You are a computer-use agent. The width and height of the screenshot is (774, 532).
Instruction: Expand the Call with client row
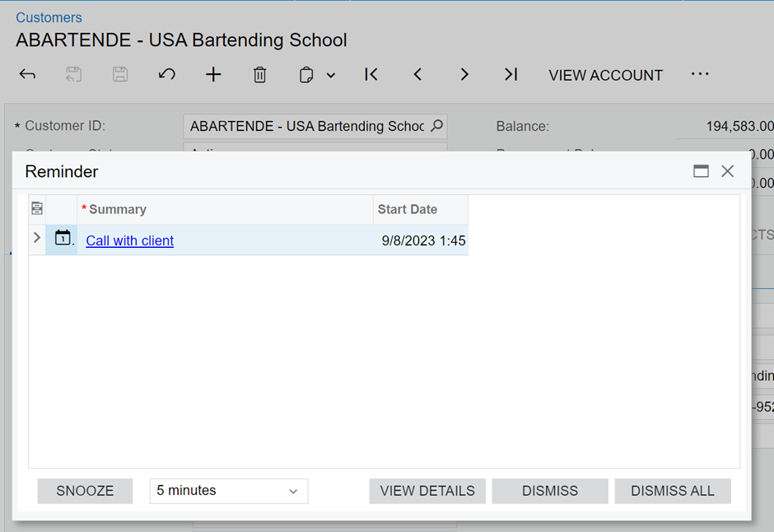coord(37,238)
